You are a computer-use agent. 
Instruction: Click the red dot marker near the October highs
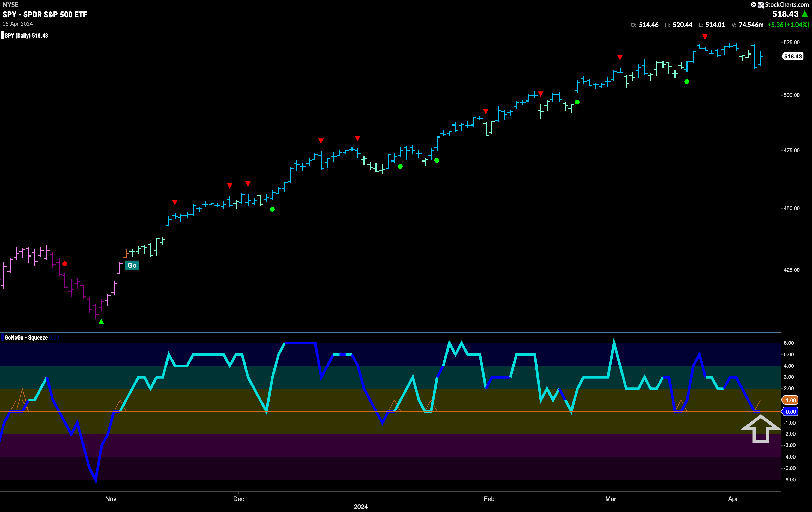(65, 264)
